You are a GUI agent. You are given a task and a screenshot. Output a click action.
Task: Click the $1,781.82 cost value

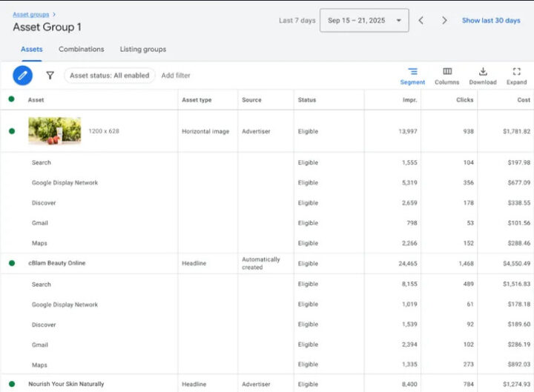[x=517, y=131]
